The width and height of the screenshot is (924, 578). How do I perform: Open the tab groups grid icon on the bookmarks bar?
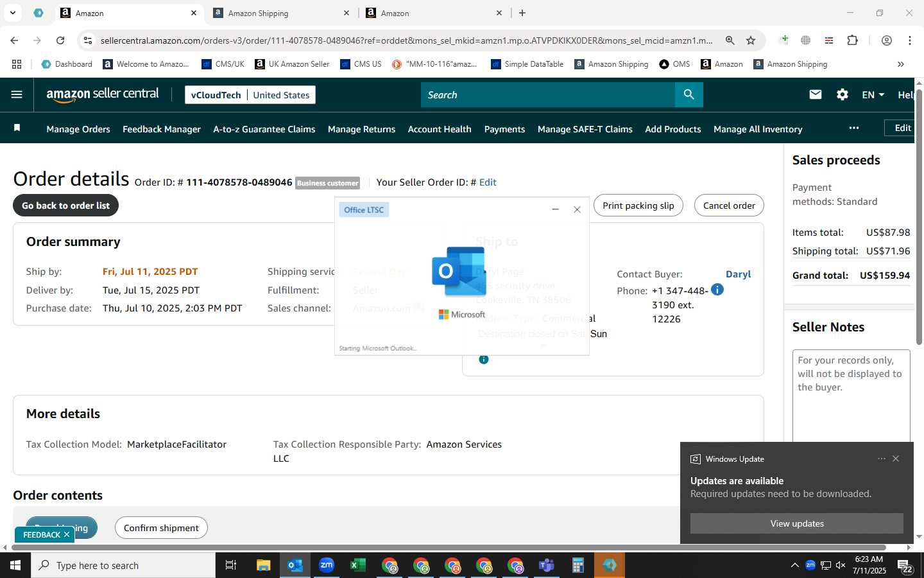click(x=17, y=64)
